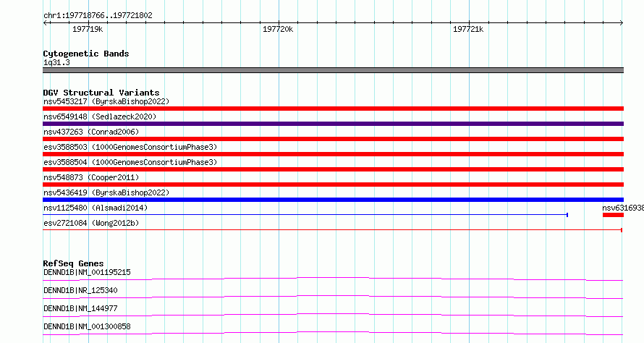Viewport: 644px width, 343px height.
Task: Open the nsv548873 (Cooper2011) label
Action: click(91, 177)
